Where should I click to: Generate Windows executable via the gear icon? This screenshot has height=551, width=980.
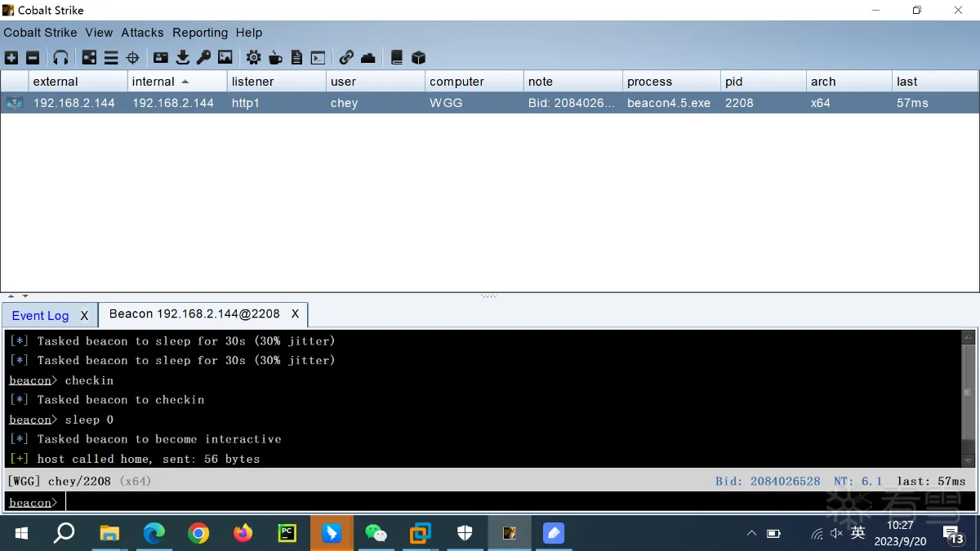click(254, 58)
